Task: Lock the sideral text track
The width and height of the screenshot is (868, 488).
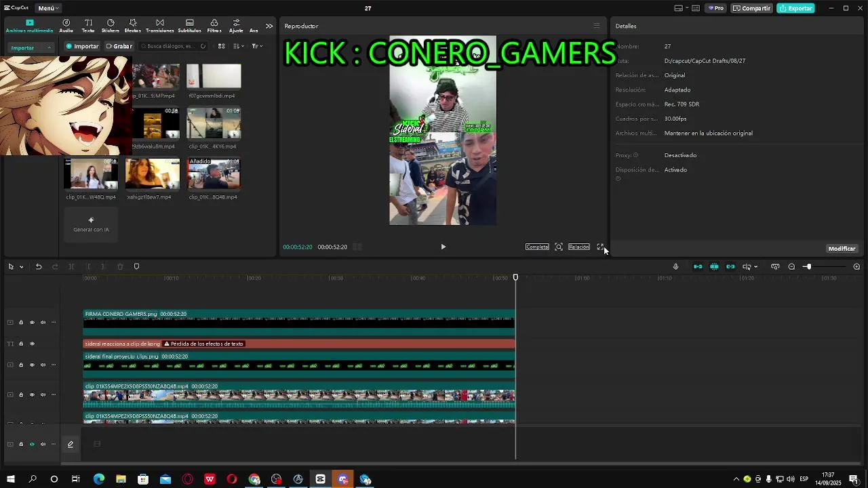Action: pos(21,344)
